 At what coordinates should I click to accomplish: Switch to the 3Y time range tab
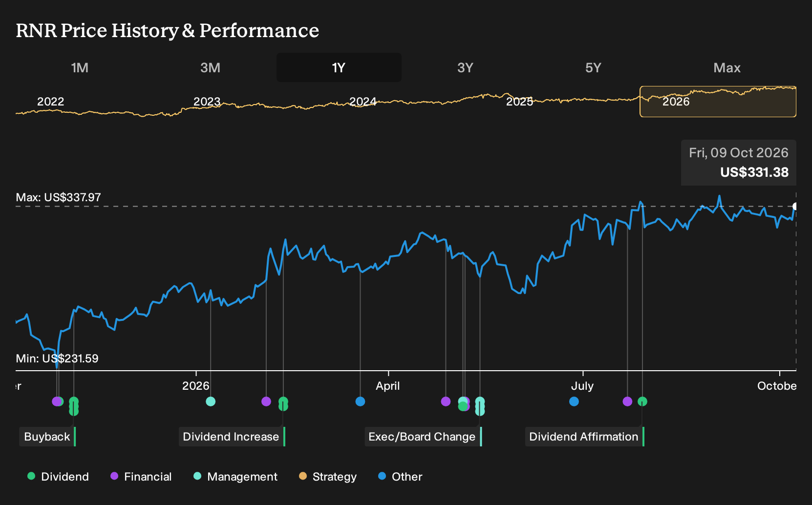(x=465, y=67)
